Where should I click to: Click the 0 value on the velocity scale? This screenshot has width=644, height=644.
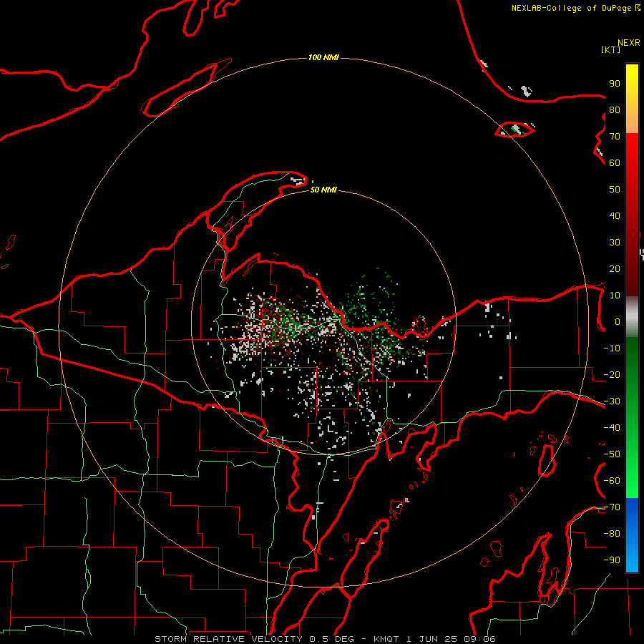[x=618, y=322]
